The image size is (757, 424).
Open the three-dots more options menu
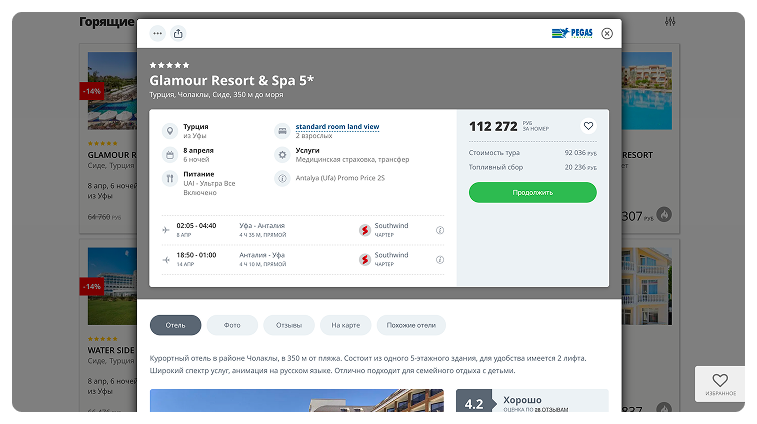click(x=157, y=33)
